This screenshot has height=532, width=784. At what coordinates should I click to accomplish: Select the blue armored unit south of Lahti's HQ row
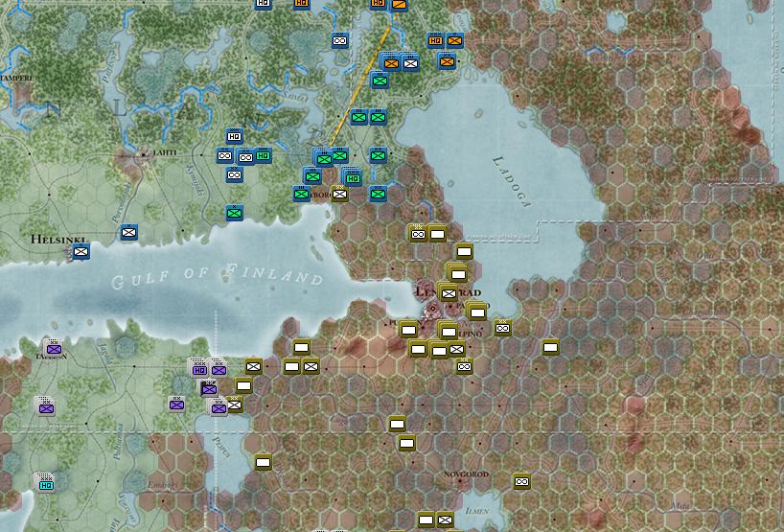[x=234, y=175]
